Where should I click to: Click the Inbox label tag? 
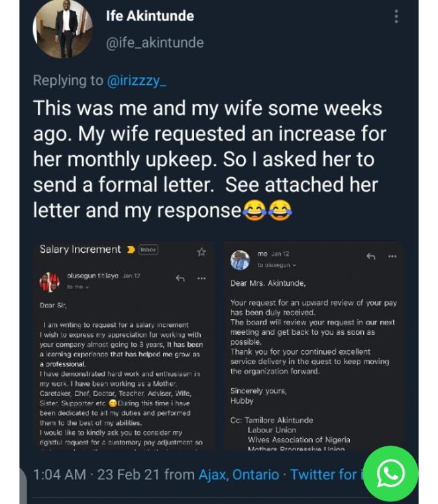coord(148,250)
